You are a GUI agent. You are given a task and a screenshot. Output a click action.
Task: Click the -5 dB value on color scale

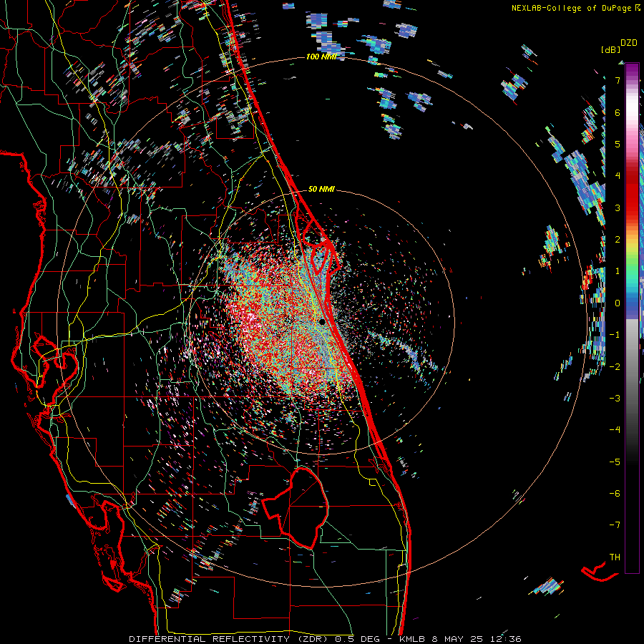615,462
